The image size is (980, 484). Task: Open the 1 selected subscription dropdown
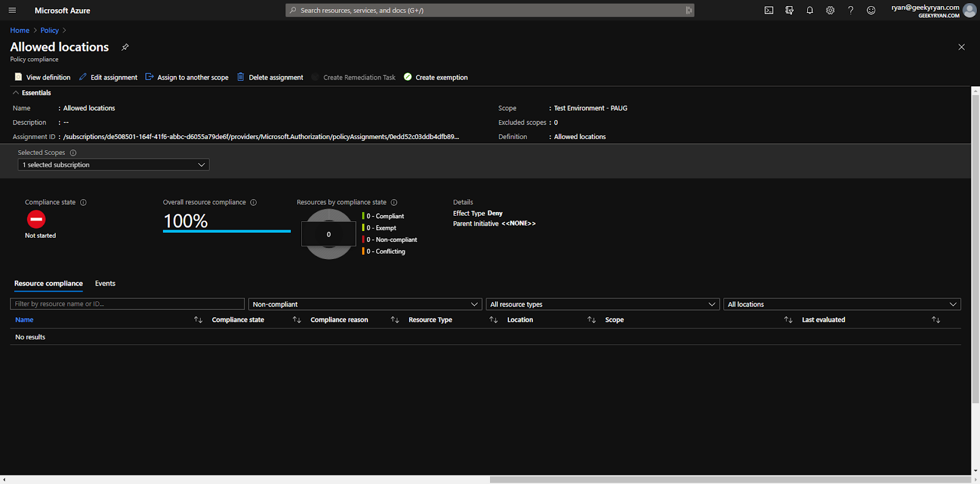click(x=113, y=165)
